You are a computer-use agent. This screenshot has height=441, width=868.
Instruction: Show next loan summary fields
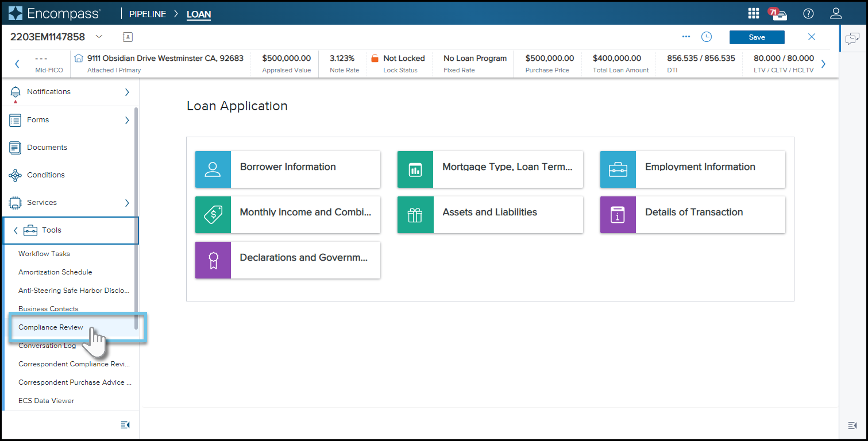(x=823, y=64)
